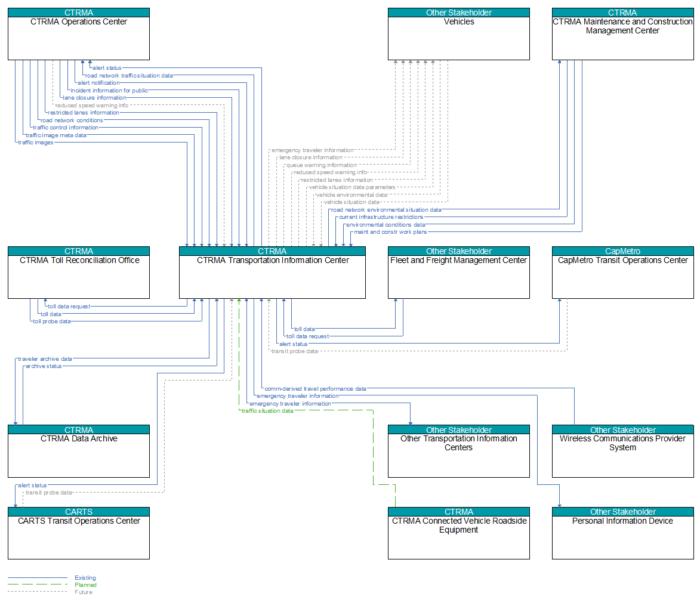Screen dimensions: 700x603
Task: Click 'toll data request' label near Fleet and Freight
Action: coord(307,336)
